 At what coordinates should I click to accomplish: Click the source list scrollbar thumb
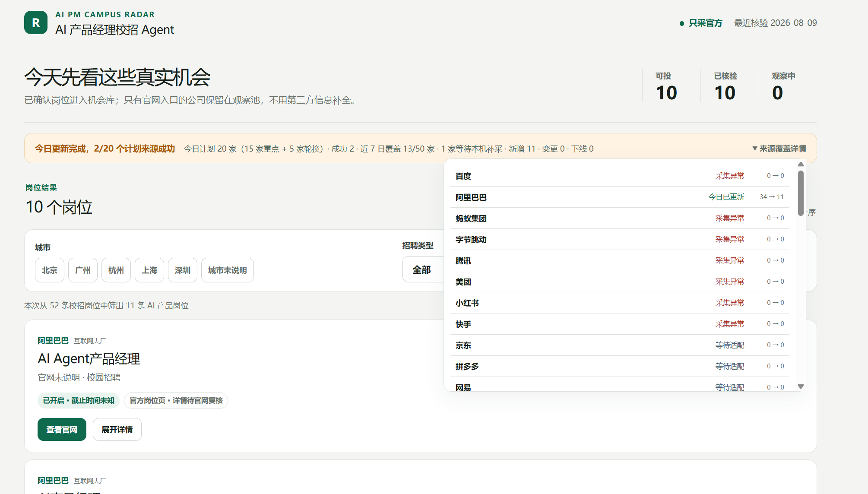point(801,193)
